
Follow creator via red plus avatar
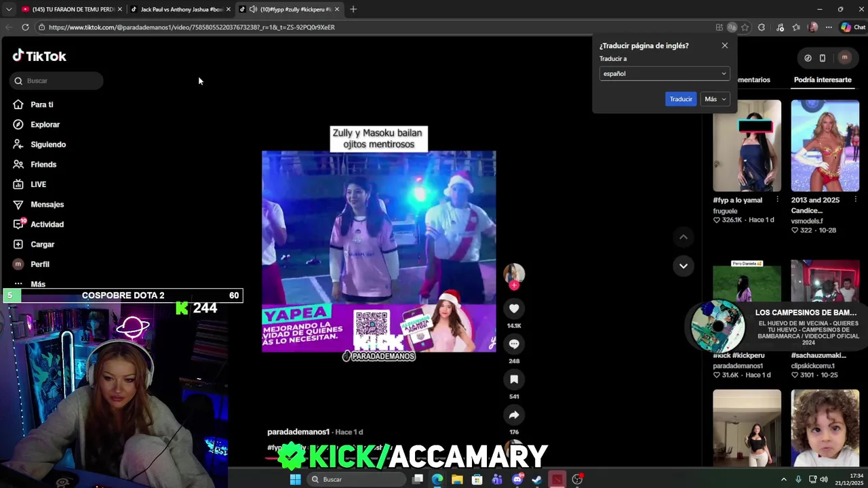514,285
